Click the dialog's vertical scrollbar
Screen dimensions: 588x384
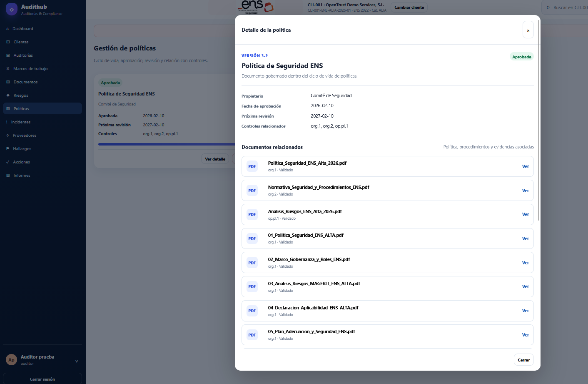click(539, 121)
